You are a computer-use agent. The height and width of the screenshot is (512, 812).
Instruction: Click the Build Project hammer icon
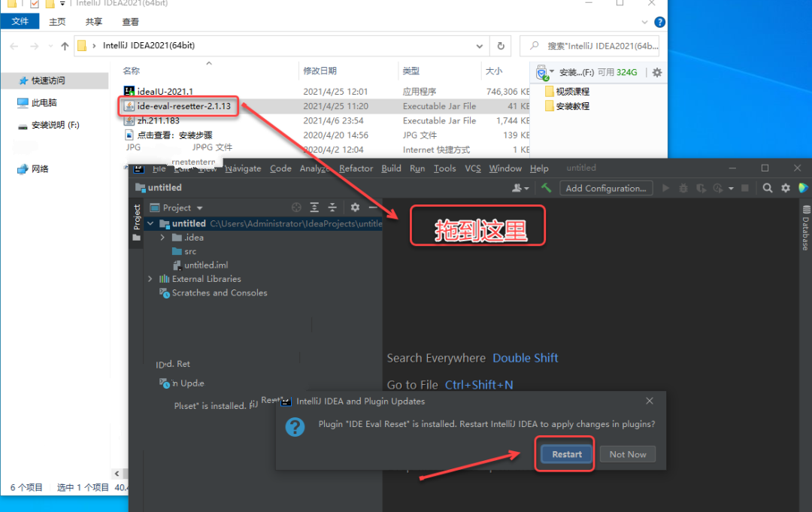pyautogui.click(x=546, y=188)
